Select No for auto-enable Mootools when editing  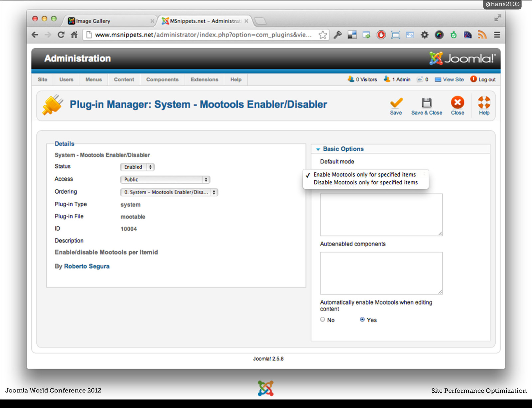[323, 319]
